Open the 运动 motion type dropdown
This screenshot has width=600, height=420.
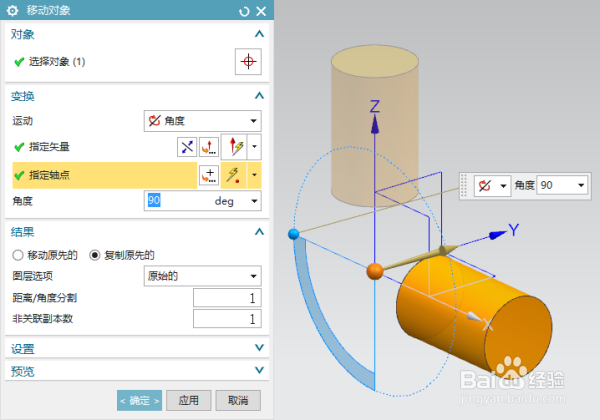[x=202, y=121]
